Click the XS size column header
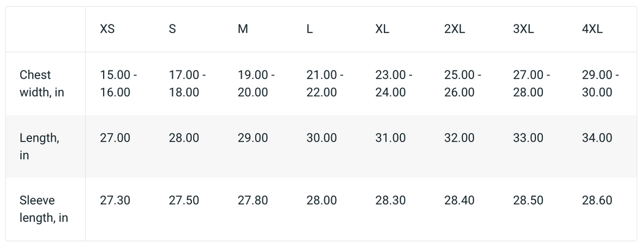The height and width of the screenshot is (247, 644). point(107,29)
